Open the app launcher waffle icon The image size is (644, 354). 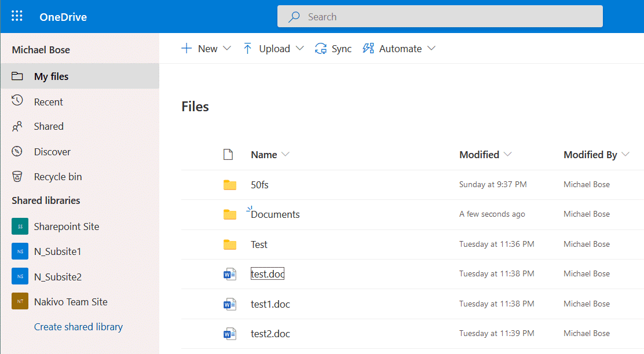click(16, 16)
